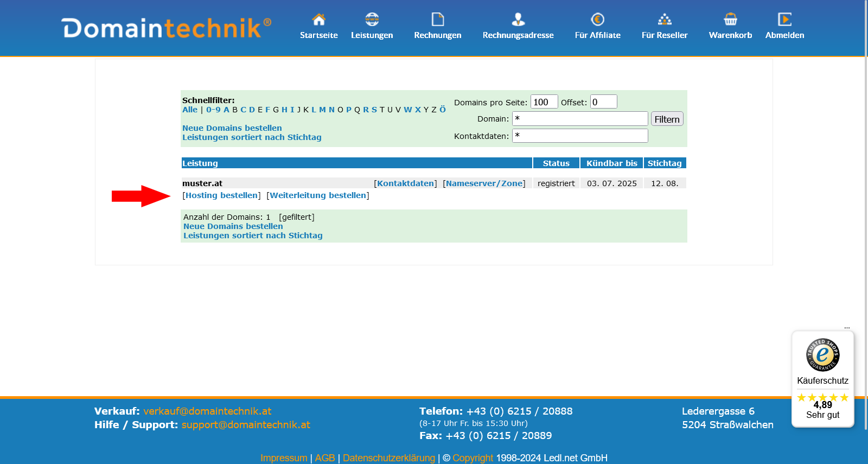Click the Für Affiliate euro icon
Image resolution: width=868 pixels, height=464 pixels.
click(597, 20)
